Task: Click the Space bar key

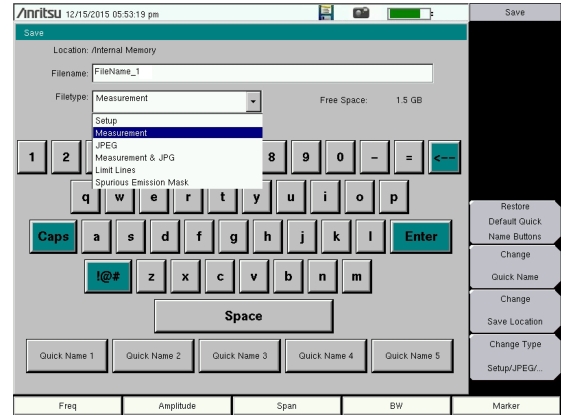Action: coord(244,316)
